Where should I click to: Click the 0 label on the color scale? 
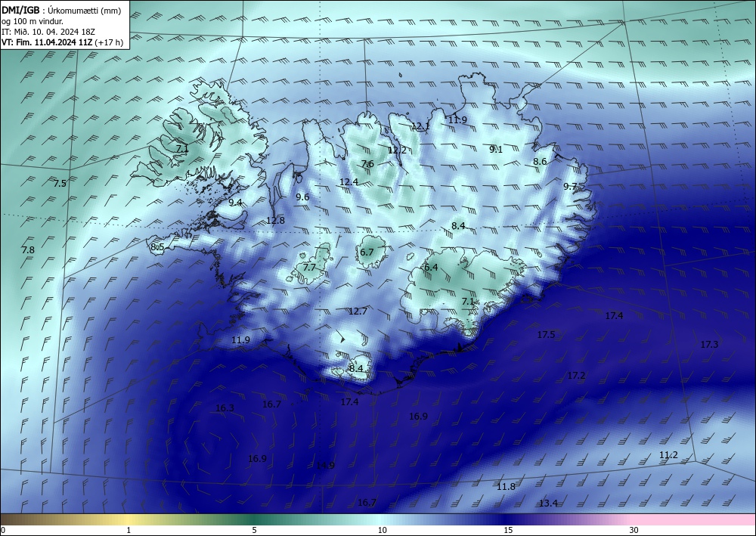pos(3,530)
